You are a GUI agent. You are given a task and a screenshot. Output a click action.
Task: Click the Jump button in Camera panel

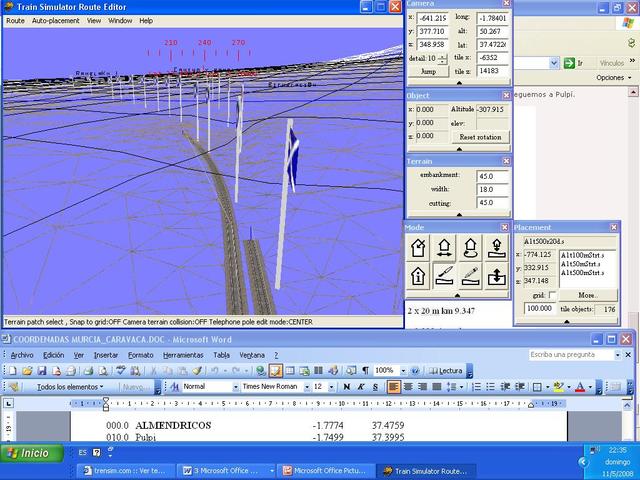click(x=428, y=72)
